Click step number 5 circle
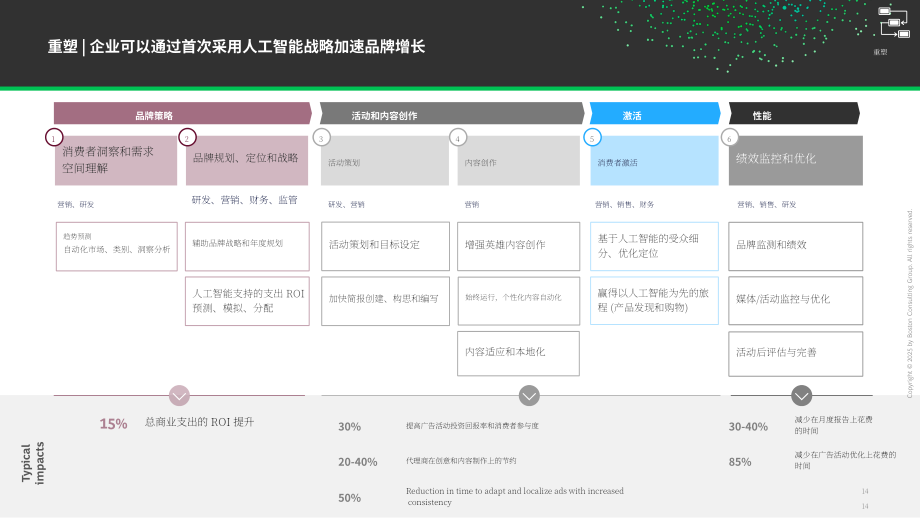Viewport: 920px width, 518px height. point(592,138)
